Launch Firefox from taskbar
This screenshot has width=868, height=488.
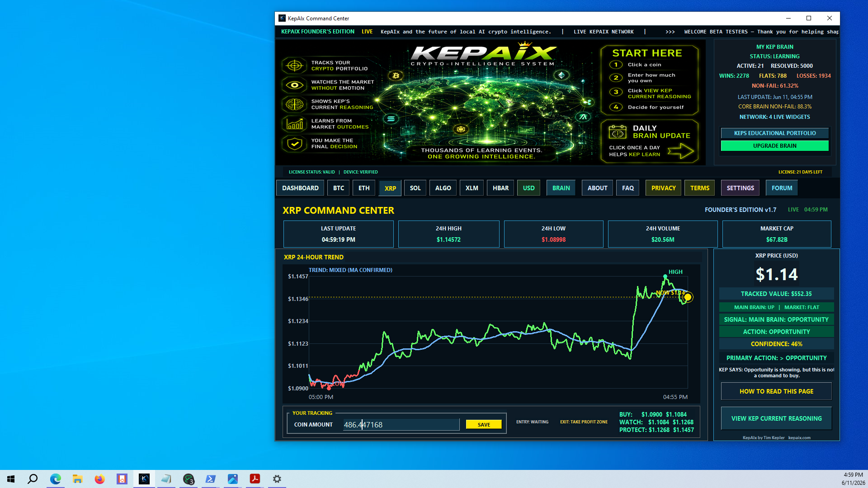(x=99, y=479)
